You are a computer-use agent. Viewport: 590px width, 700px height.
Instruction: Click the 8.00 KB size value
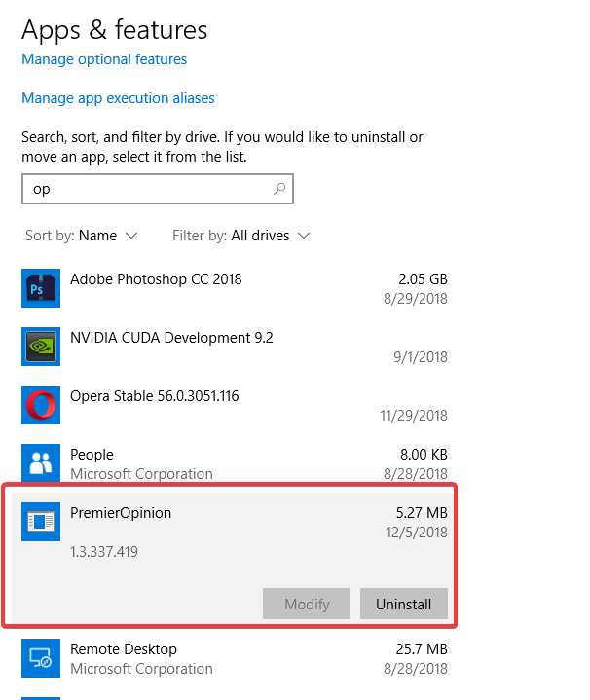424,455
